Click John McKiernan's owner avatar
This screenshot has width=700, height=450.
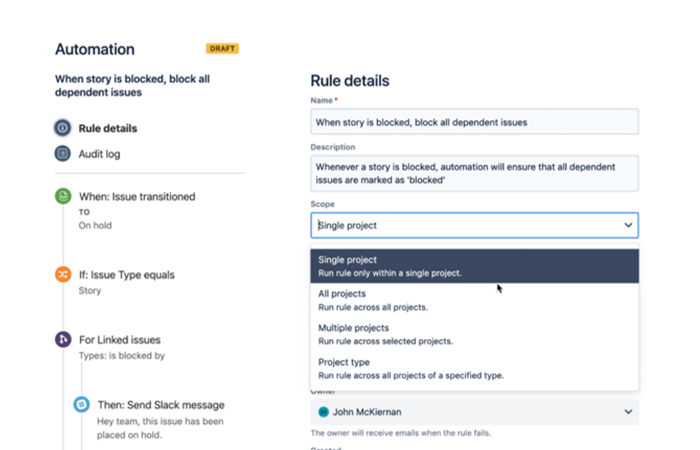(x=323, y=411)
